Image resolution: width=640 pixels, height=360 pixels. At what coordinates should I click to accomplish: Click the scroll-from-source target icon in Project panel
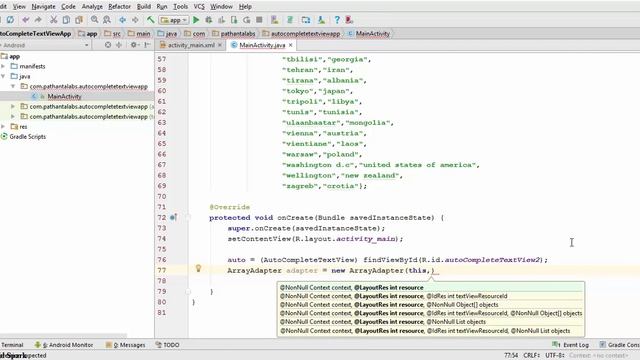coord(108,45)
